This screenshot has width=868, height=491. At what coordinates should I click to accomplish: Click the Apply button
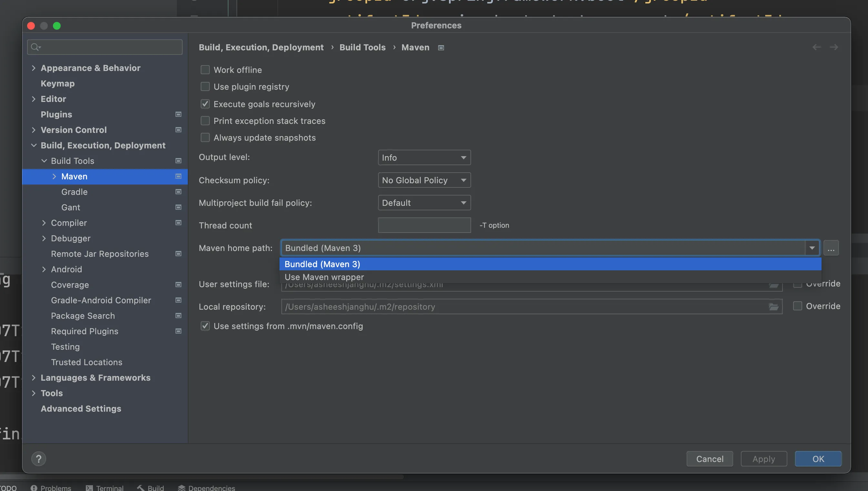click(x=764, y=459)
